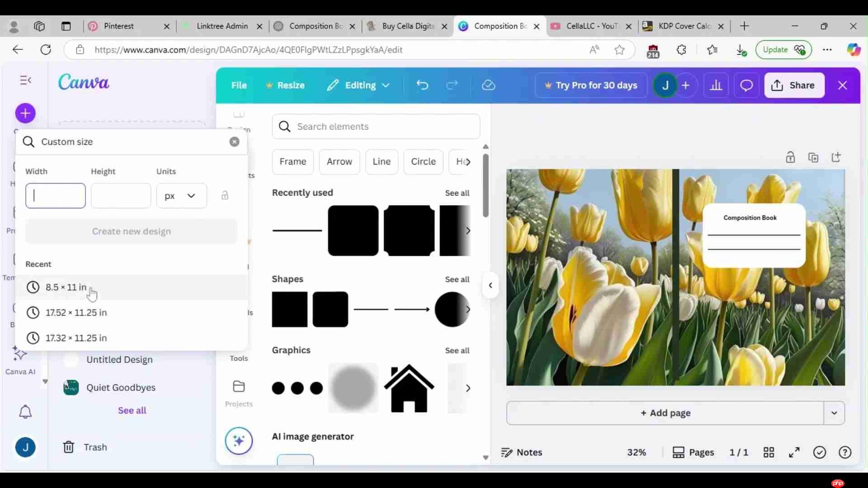868x488 pixels.
Task: Open grid view of pages
Action: 769,452
